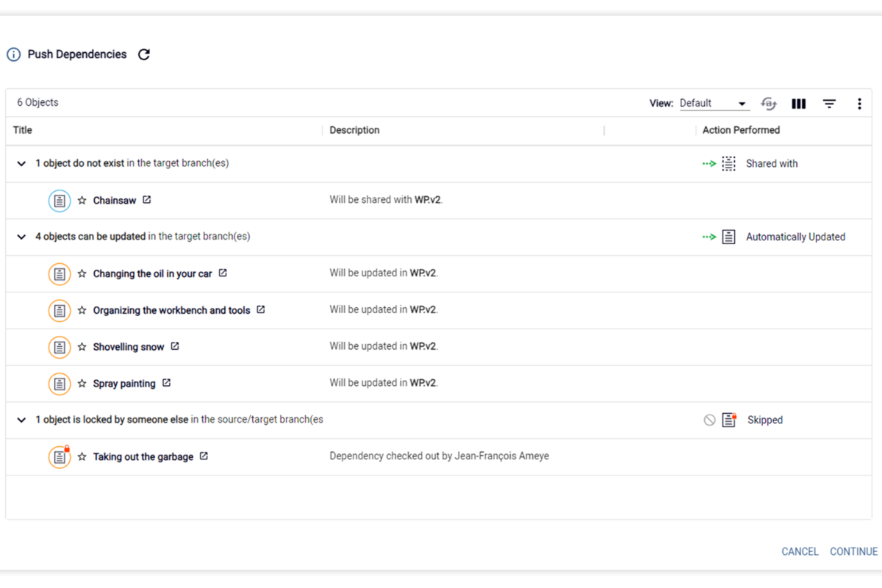
Task: Select the '6 Objects' count text
Action: 37,103
